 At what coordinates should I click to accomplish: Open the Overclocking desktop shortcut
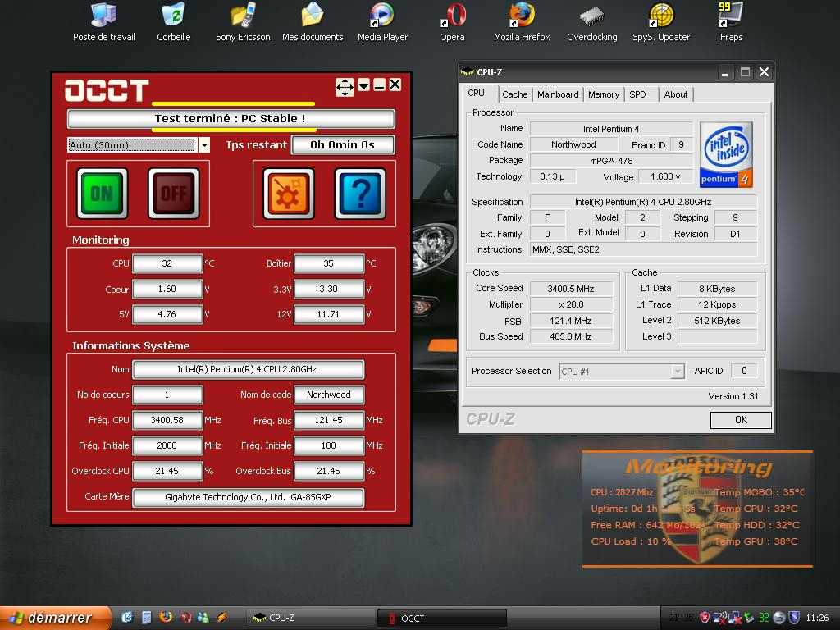(592, 21)
